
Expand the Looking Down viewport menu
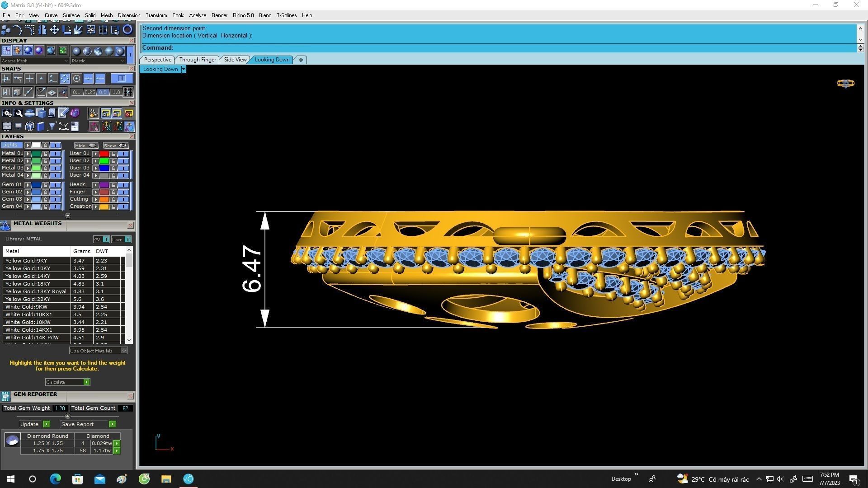click(x=183, y=69)
